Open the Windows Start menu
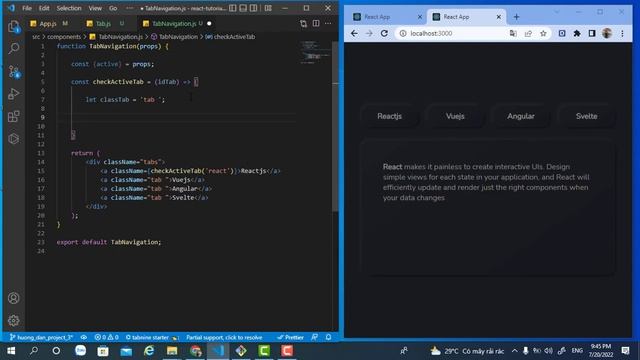The width and height of the screenshot is (640, 360). click(11, 351)
